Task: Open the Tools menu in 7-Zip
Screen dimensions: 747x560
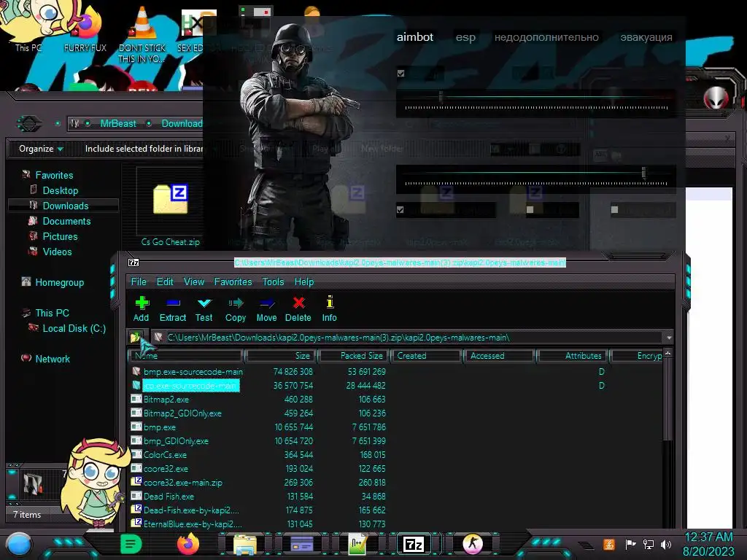Action: tap(273, 282)
